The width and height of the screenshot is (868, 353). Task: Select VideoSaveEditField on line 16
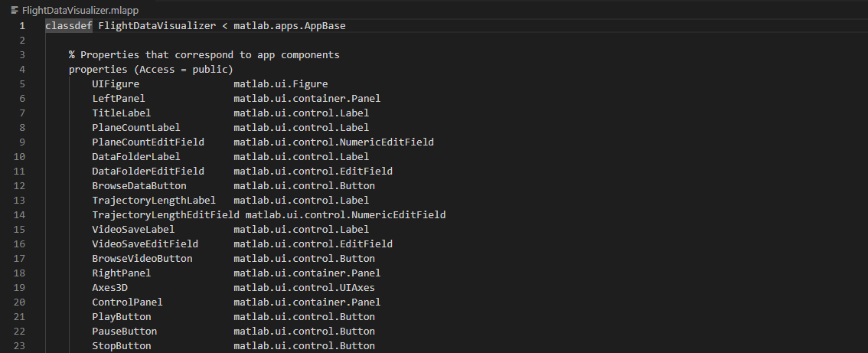pyautogui.click(x=145, y=244)
